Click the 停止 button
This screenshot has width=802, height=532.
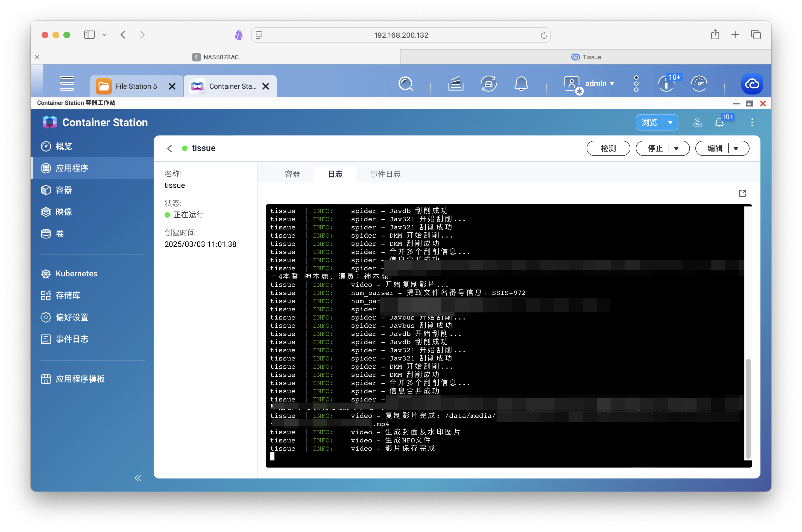[655, 149]
